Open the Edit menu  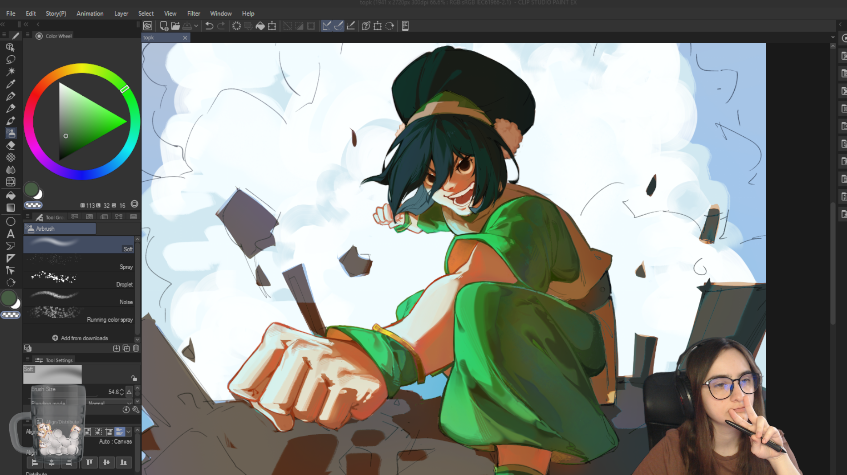[31, 14]
